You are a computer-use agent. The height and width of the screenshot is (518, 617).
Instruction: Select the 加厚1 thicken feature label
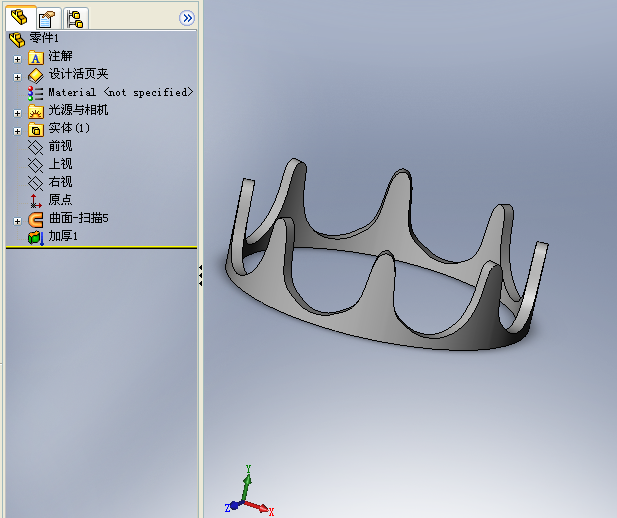[x=63, y=236]
